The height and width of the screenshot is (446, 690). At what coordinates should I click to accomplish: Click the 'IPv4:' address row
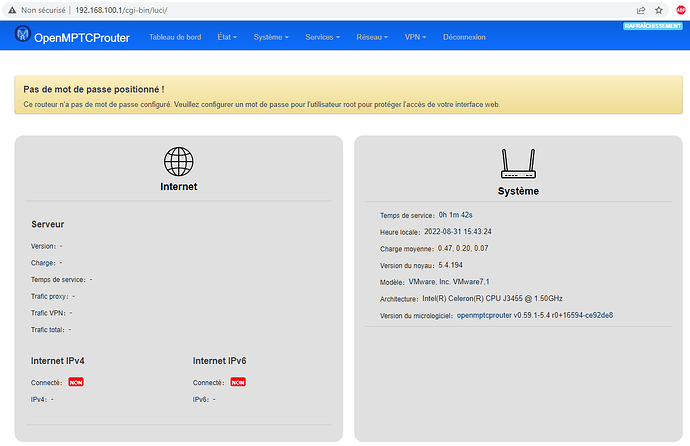click(42, 399)
